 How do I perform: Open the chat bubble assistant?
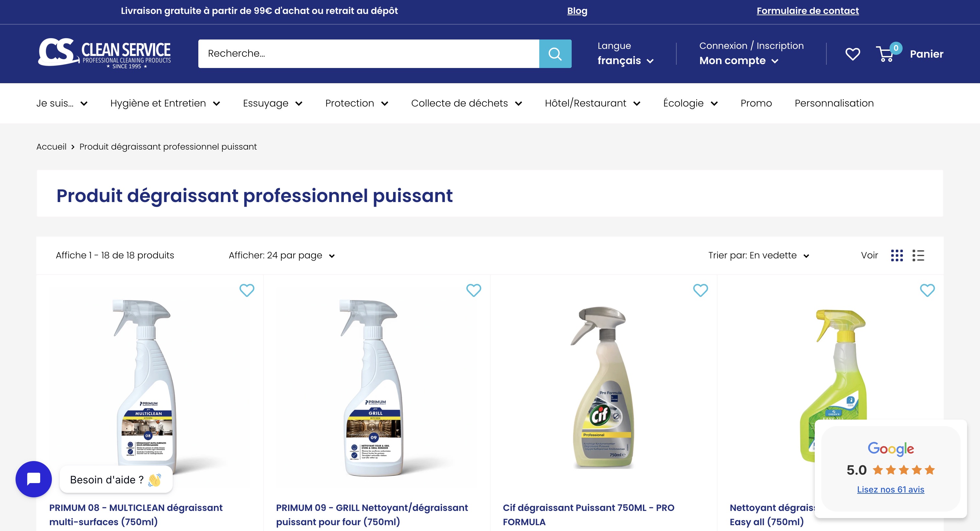pyautogui.click(x=33, y=479)
